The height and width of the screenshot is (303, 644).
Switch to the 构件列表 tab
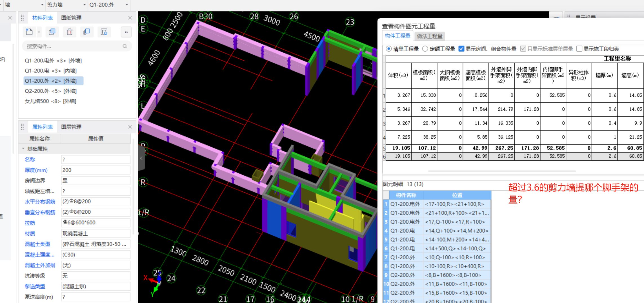coord(43,18)
